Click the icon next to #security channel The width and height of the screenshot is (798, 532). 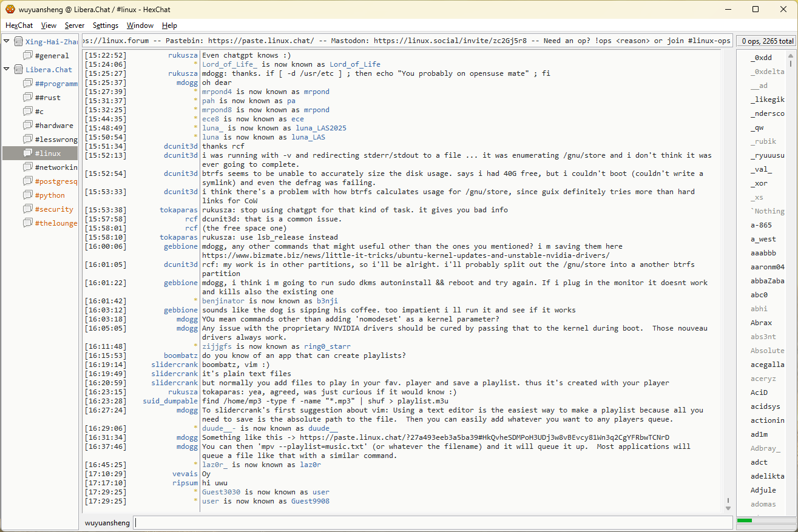28,209
